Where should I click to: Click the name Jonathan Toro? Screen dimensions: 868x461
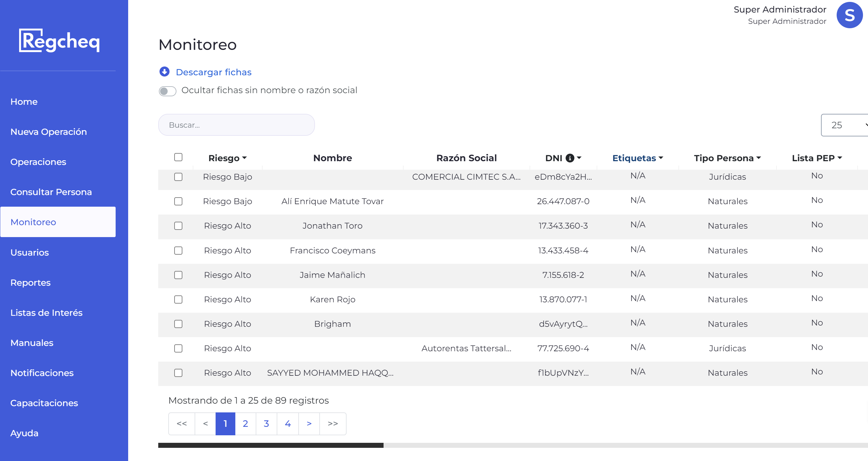point(332,225)
